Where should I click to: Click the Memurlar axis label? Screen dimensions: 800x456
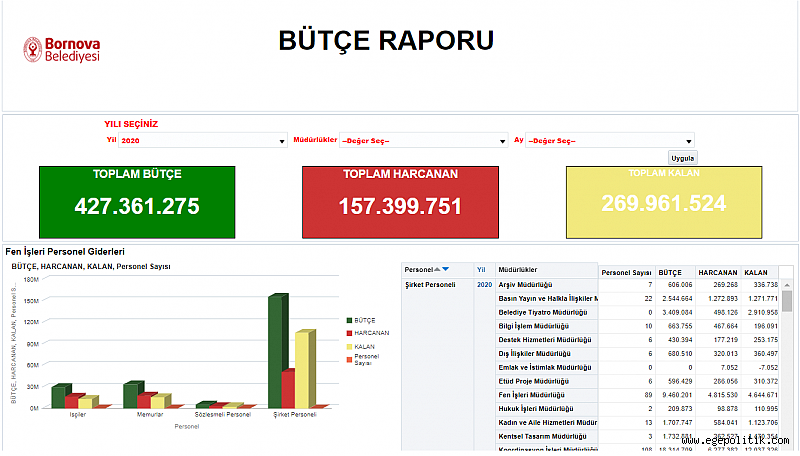(x=150, y=415)
